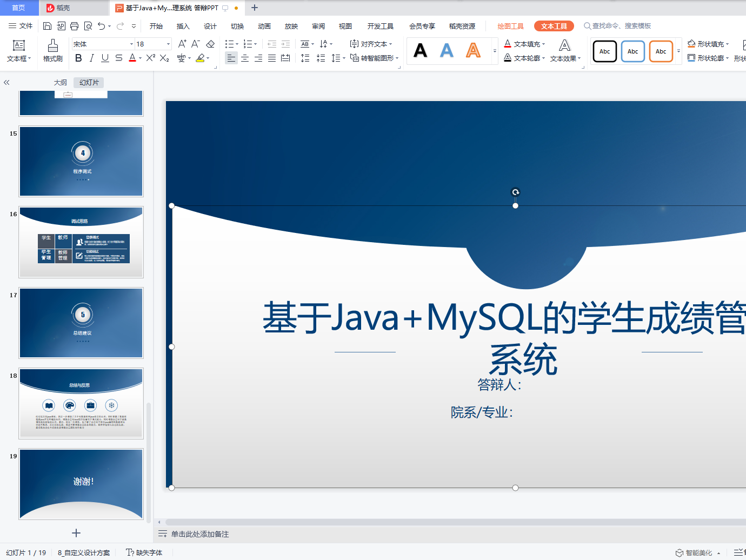Viewport: 746px width, 560px height.
Task: Toggle Bold formatting
Action: (79, 58)
